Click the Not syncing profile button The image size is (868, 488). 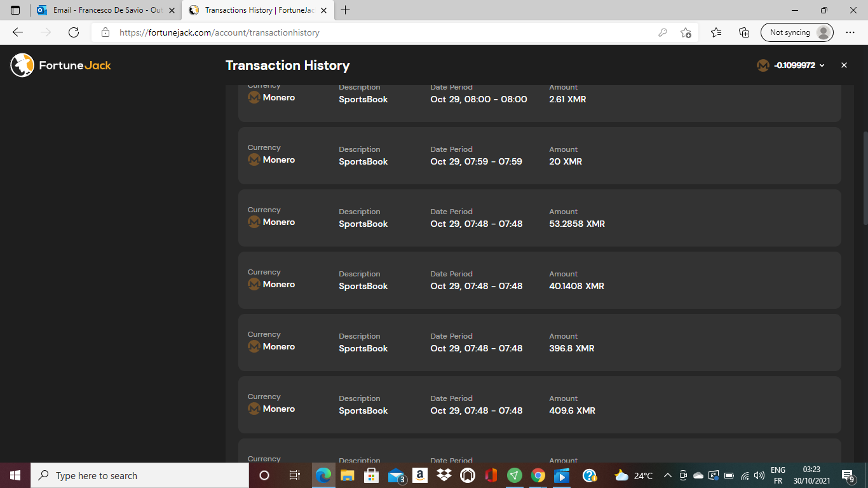[x=797, y=32]
